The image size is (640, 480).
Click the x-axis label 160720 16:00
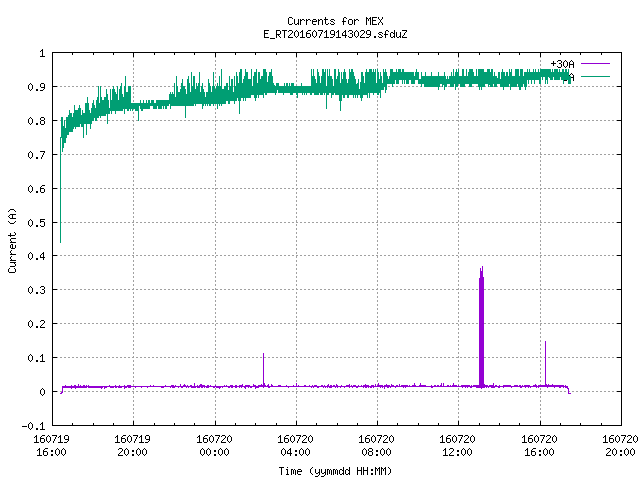pyautogui.click(x=539, y=445)
